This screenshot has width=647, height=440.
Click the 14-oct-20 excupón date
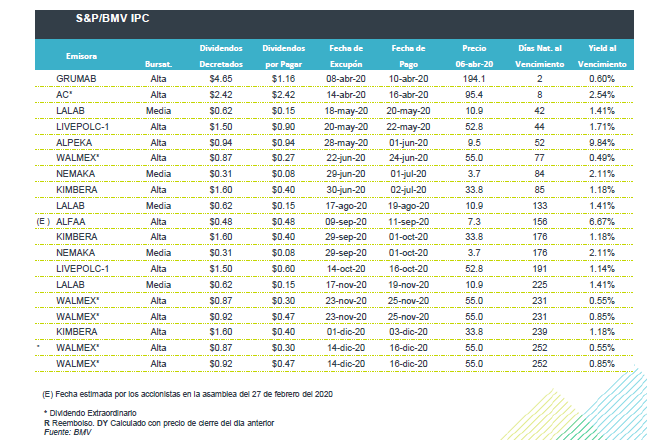(x=346, y=269)
